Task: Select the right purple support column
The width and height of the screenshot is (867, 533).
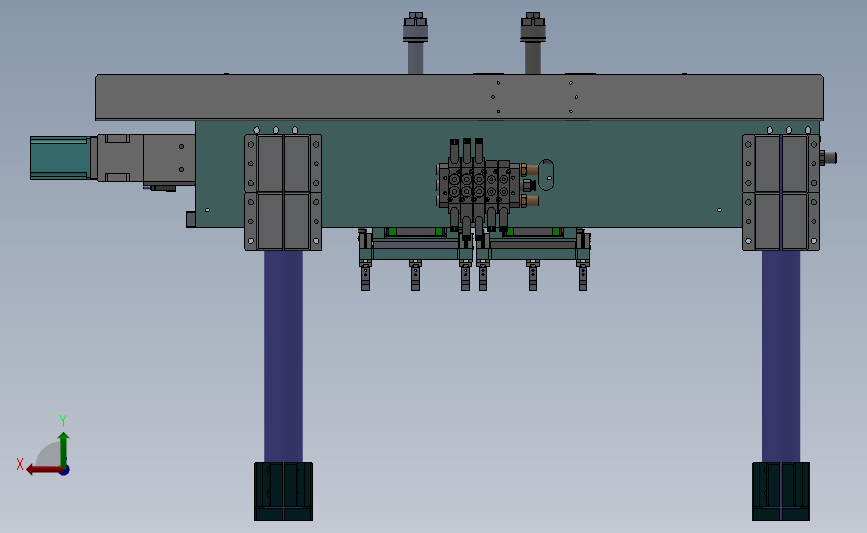Action: [x=781, y=357]
